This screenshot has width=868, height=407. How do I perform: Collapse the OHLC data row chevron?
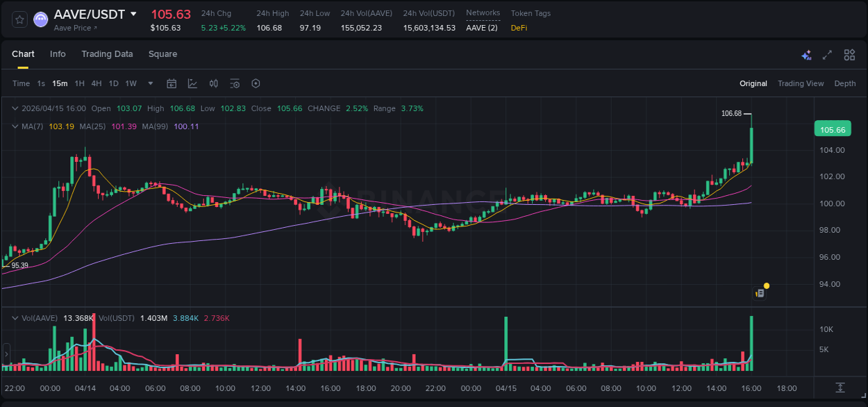(x=15, y=108)
